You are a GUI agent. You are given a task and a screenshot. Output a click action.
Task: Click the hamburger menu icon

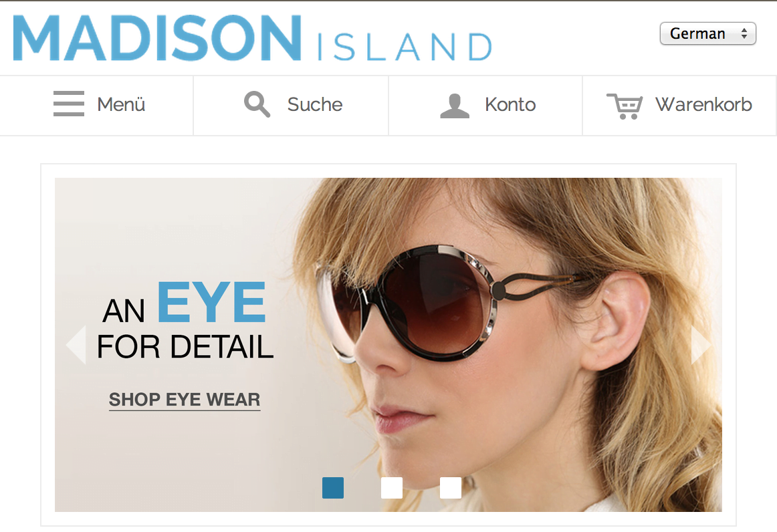(68, 104)
